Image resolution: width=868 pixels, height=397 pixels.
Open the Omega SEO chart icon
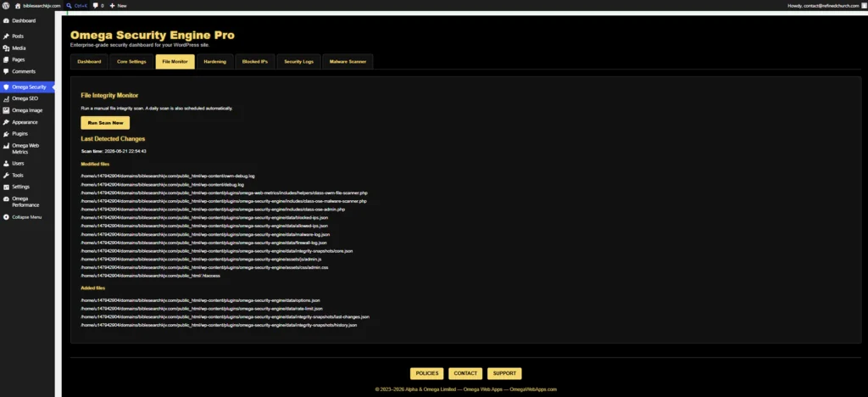pos(6,98)
